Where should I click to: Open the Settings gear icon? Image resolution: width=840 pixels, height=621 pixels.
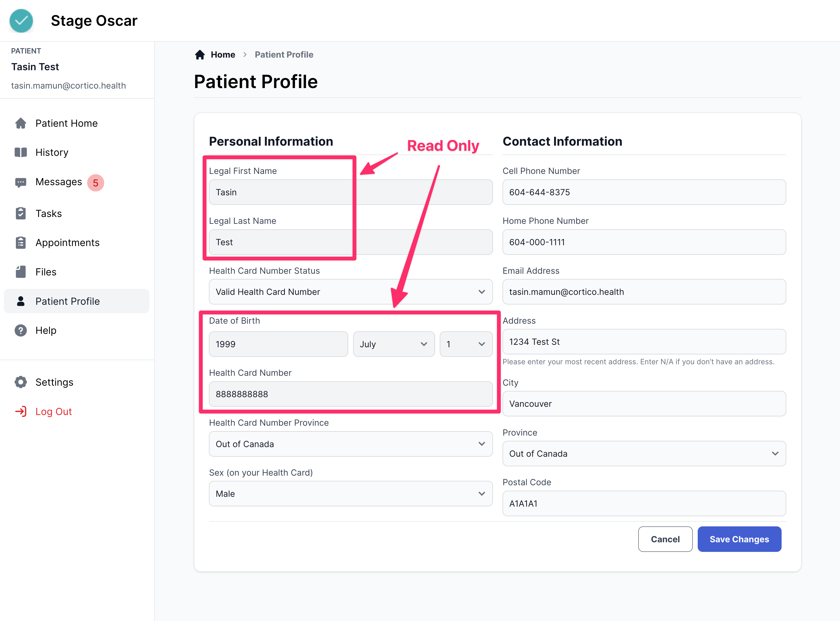coord(21,382)
